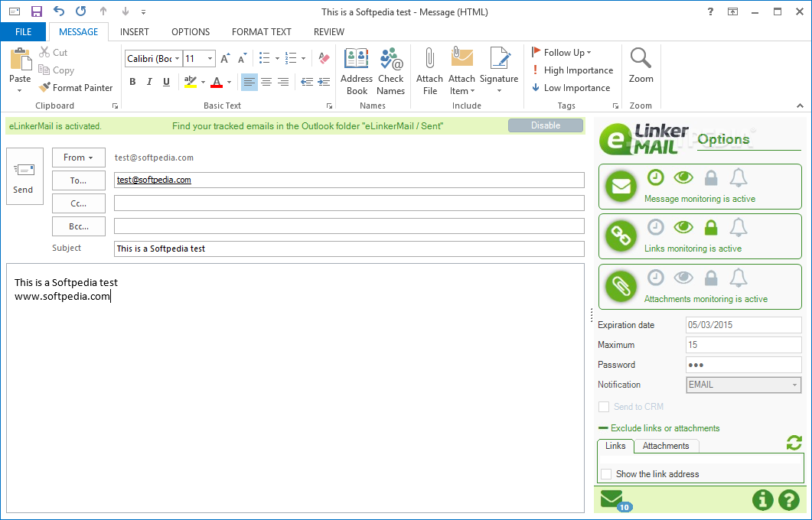Open the Address Book
This screenshot has width=812, height=520.
point(357,71)
